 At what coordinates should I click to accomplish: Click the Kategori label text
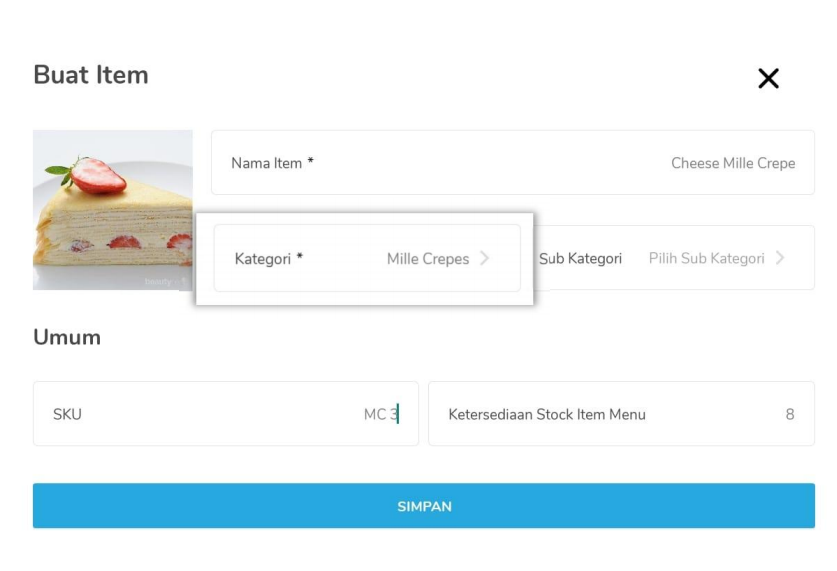click(x=268, y=259)
